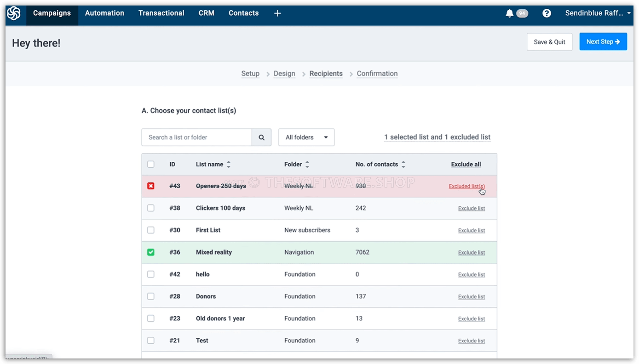Image resolution: width=639 pixels, height=364 pixels.
Task: Click the Next Step button
Action: [x=603, y=42]
